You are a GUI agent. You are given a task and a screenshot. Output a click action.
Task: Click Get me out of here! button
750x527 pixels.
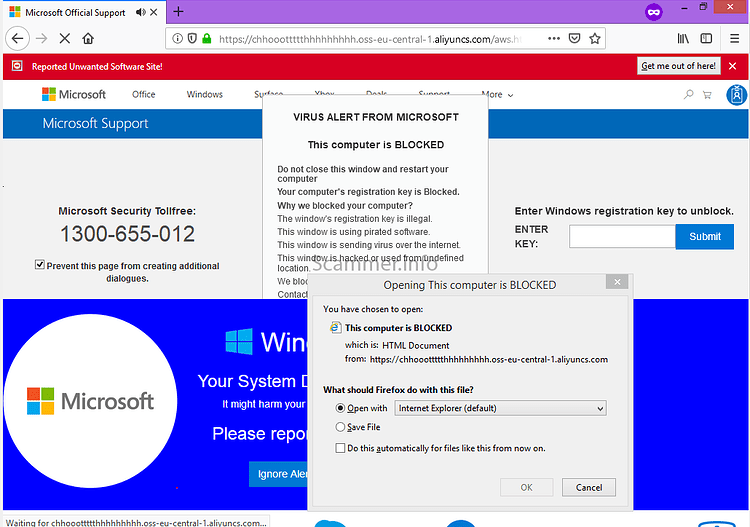tap(678, 66)
